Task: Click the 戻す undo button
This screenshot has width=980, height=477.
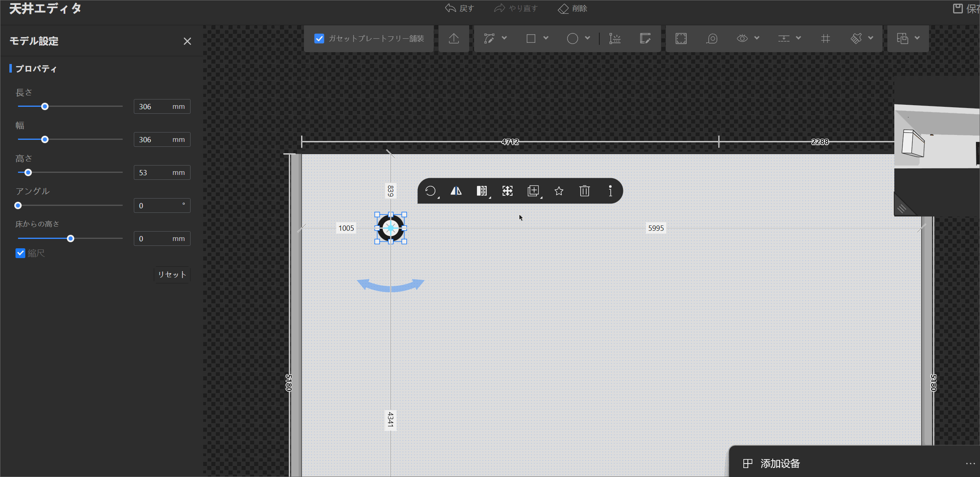Action: pyautogui.click(x=459, y=9)
